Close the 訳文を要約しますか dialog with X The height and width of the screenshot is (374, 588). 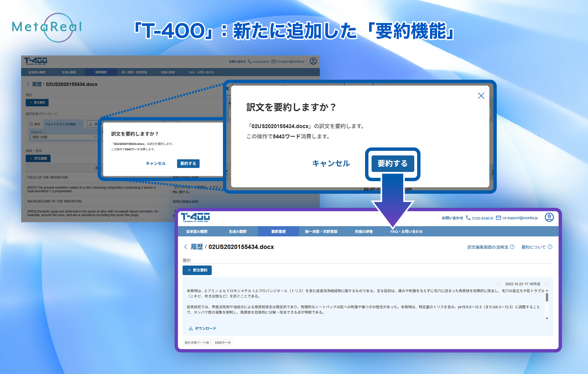pyautogui.click(x=481, y=96)
